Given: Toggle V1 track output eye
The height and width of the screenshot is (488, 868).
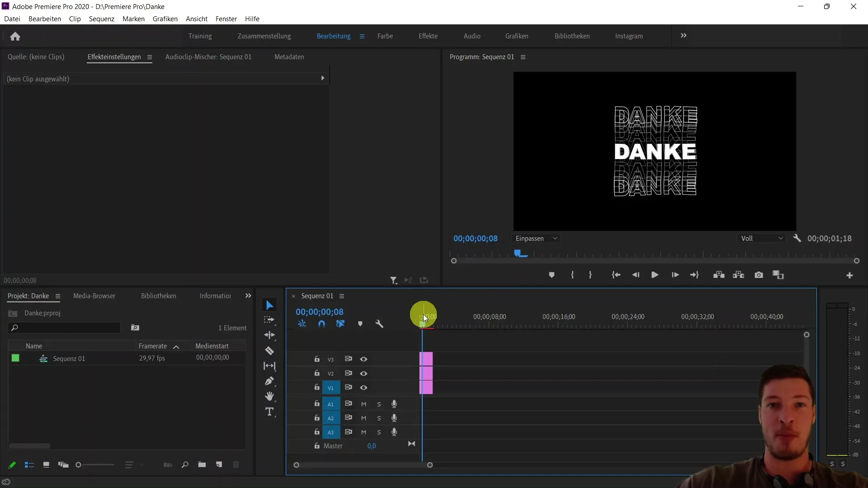Looking at the screenshot, I should pyautogui.click(x=363, y=388).
